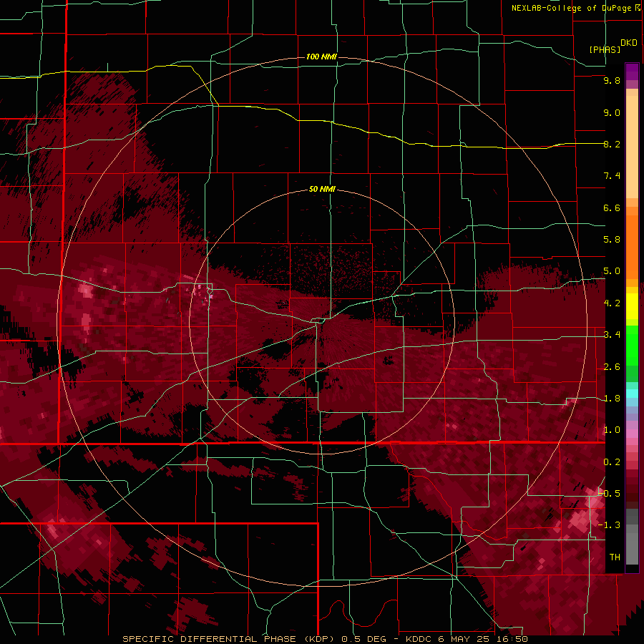Click the 1.0 value on the color scale
The image size is (644, 644).
(612, 430)
